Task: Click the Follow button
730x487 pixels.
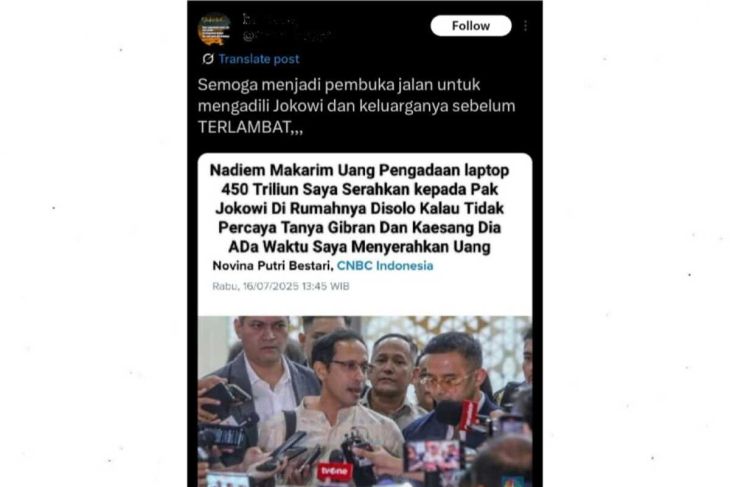Action: pyautogui.click(x=471, y=26)
